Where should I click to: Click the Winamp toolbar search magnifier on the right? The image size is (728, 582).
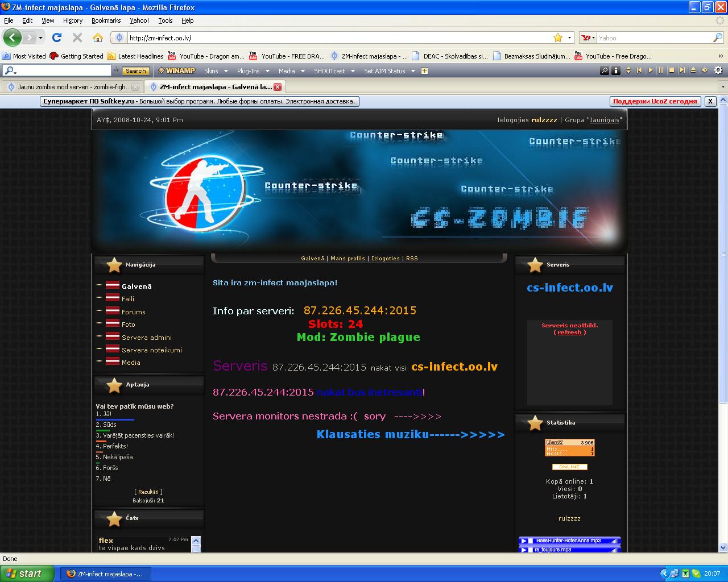[x=605, y=71]
